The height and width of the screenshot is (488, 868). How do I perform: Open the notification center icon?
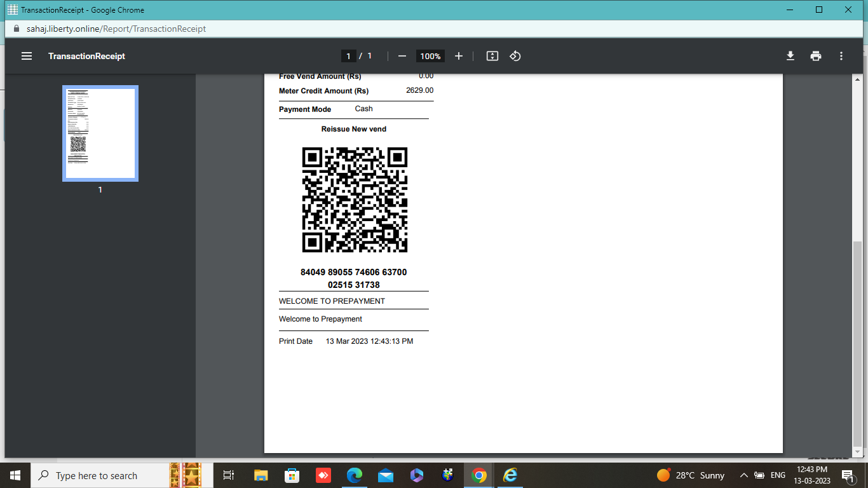pos(848,475)
